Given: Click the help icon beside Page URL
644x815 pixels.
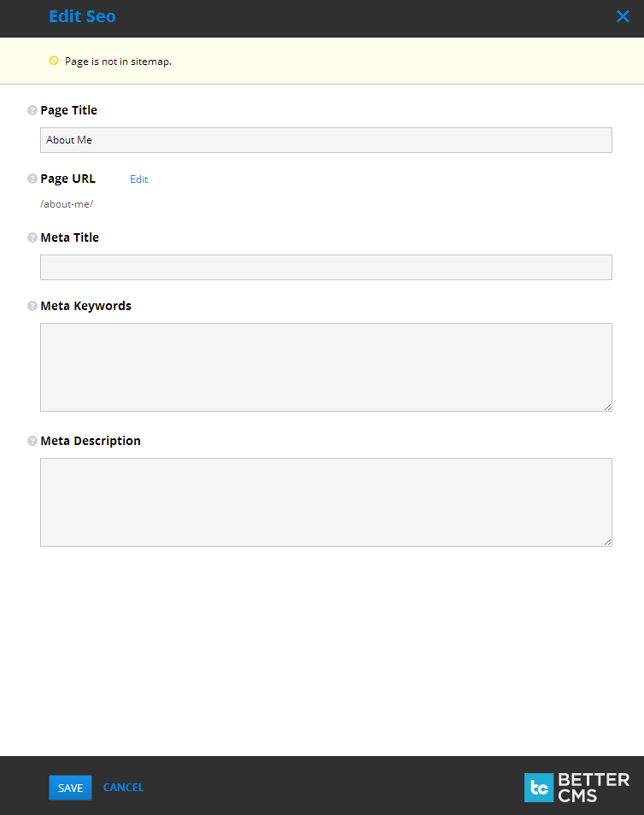Looking at the screenshot, I should pyautogui.click(x=32, y=179).
